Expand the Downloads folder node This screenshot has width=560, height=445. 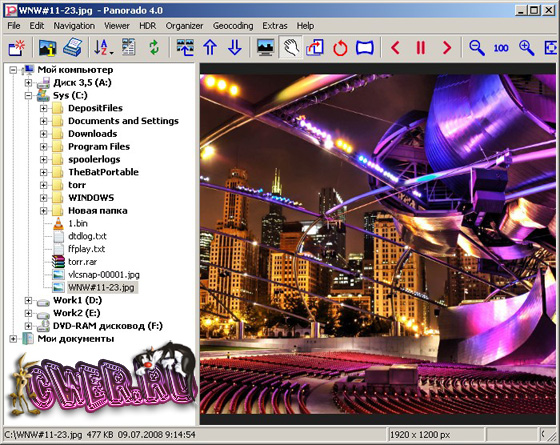coord(44,134)
